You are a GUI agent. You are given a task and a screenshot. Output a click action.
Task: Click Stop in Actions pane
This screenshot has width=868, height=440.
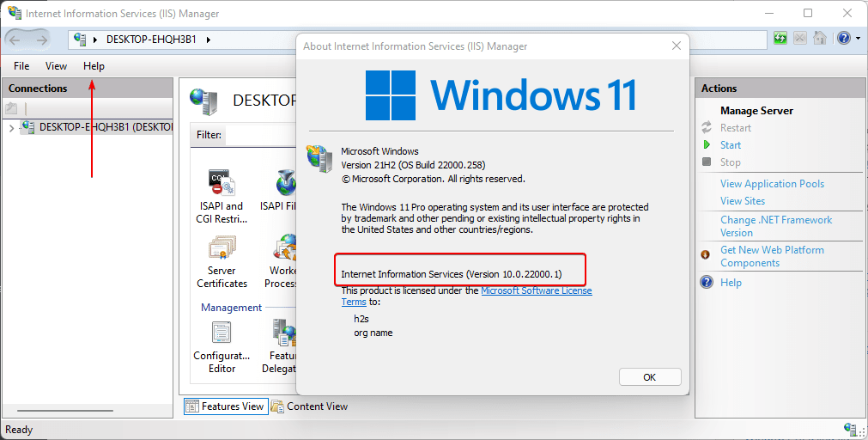click(730, 162)
